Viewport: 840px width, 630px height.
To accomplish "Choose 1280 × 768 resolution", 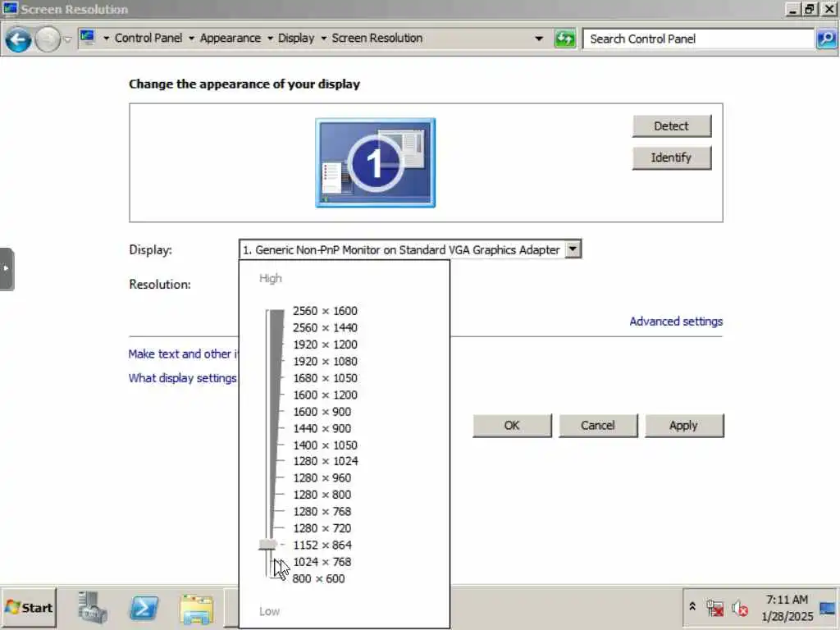I will click(x=322, y=512).
